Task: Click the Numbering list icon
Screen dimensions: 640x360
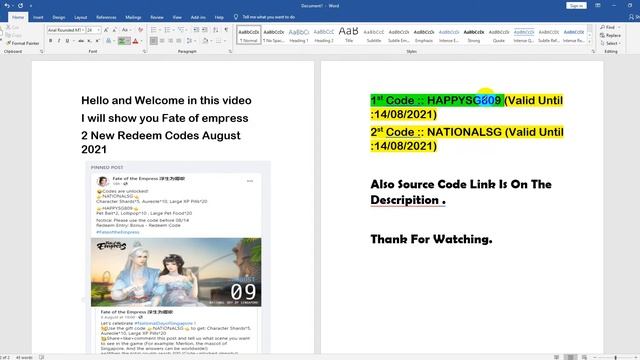Action: point(167,30)
